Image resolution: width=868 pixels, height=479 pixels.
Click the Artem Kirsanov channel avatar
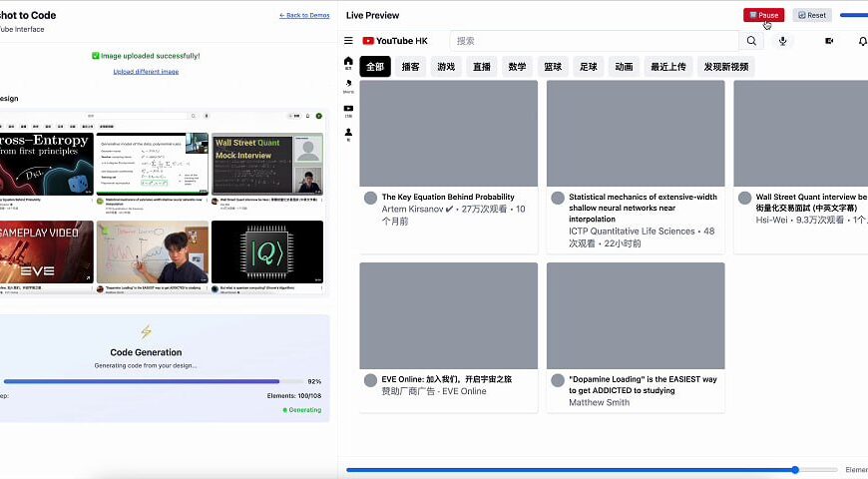(x=370, y=198)
